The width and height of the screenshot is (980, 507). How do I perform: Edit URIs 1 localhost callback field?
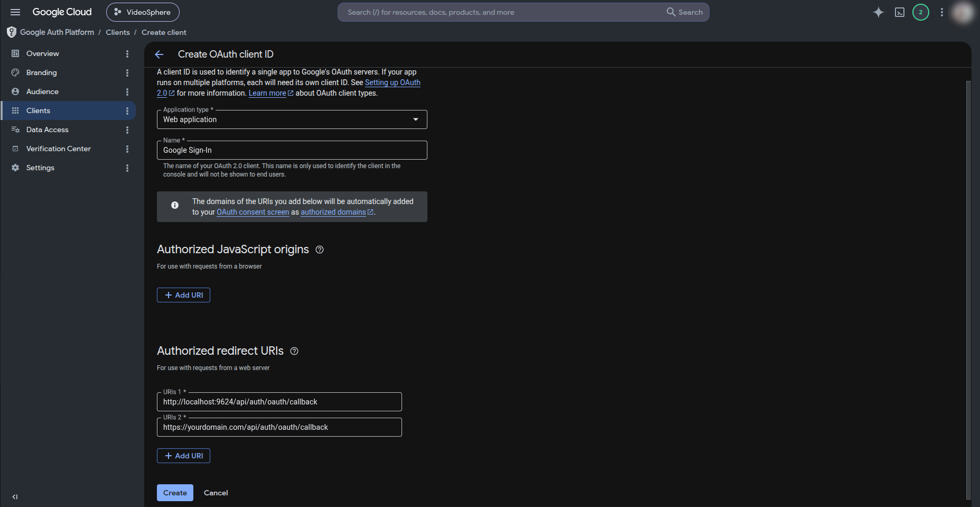point(279,402)
